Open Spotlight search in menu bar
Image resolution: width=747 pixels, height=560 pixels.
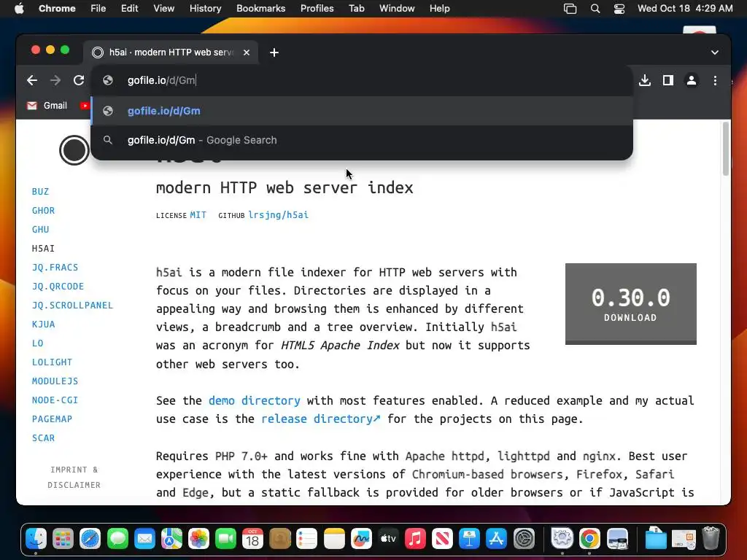click(595, 9)
